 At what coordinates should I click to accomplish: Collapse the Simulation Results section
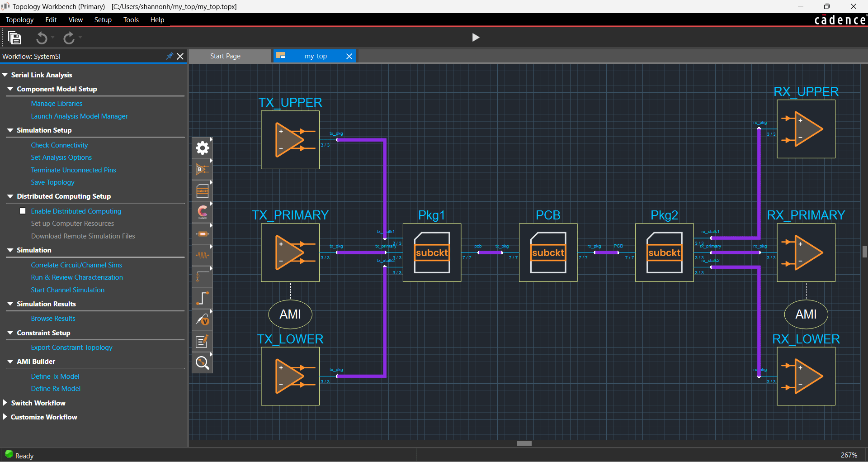click(x=10, y=304)
